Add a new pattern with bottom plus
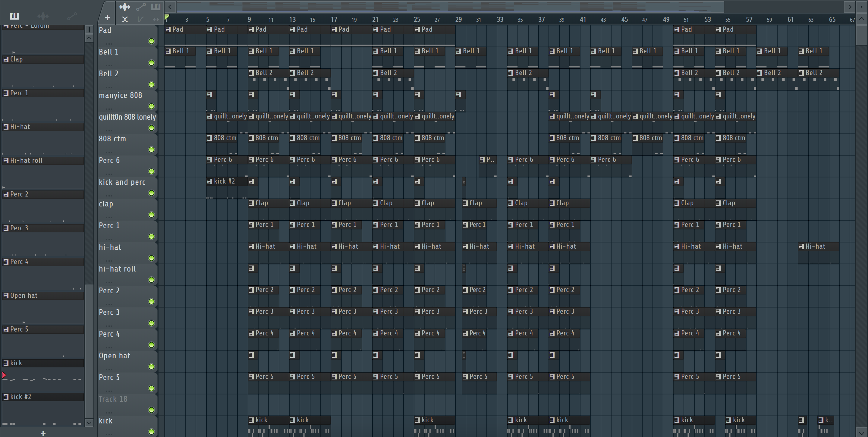Viewport: 868px width, 437px height. [x=43, y=433]
